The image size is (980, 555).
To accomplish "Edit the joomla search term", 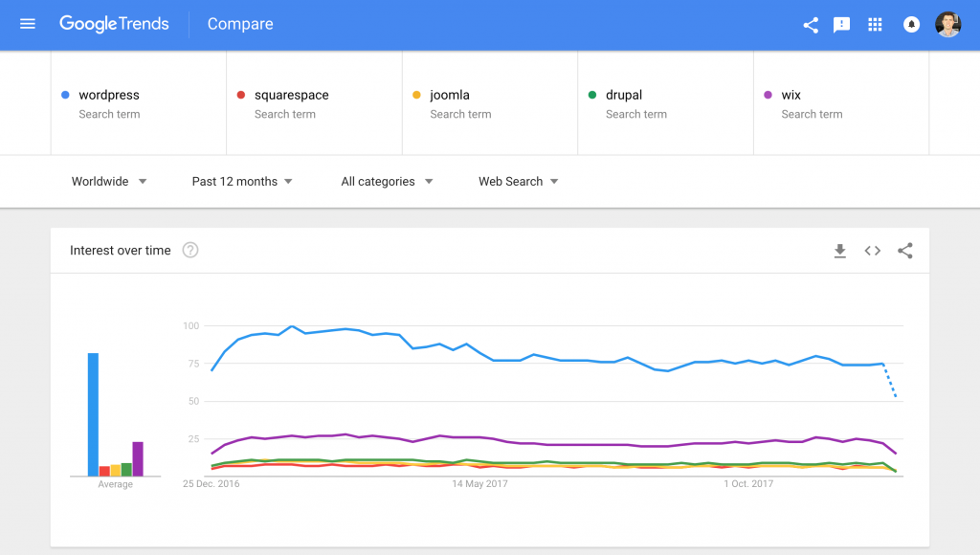I will [450, 96].
